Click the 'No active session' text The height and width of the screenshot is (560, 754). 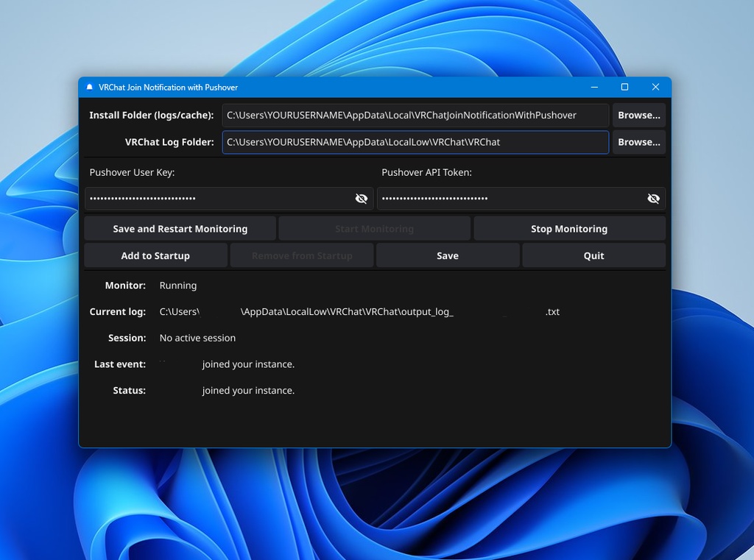tap(197, 338)
